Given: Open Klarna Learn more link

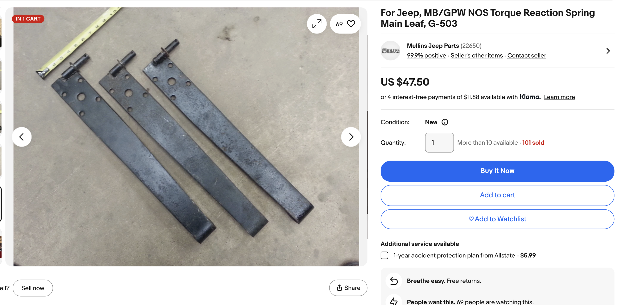Looking at the screenshot, I should point(559,97).
